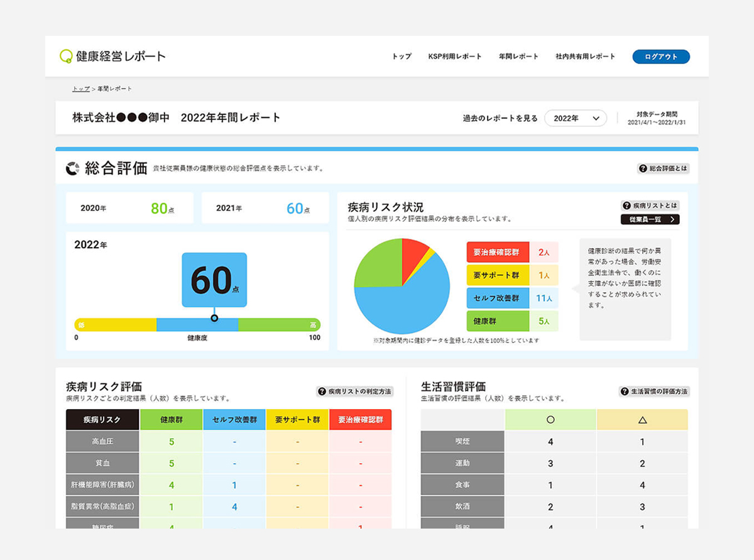Click the 5人 count for 健康群

[x=544, y=321]
